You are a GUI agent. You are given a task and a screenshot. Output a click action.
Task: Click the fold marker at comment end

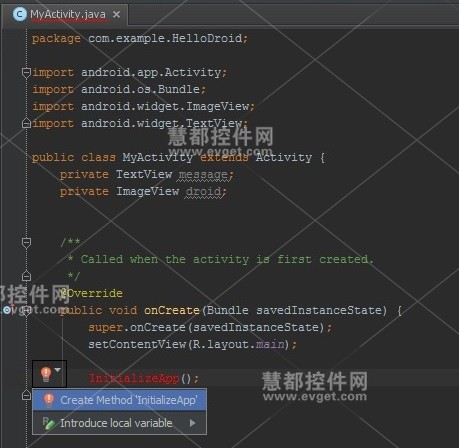click(x=26, y=276)
